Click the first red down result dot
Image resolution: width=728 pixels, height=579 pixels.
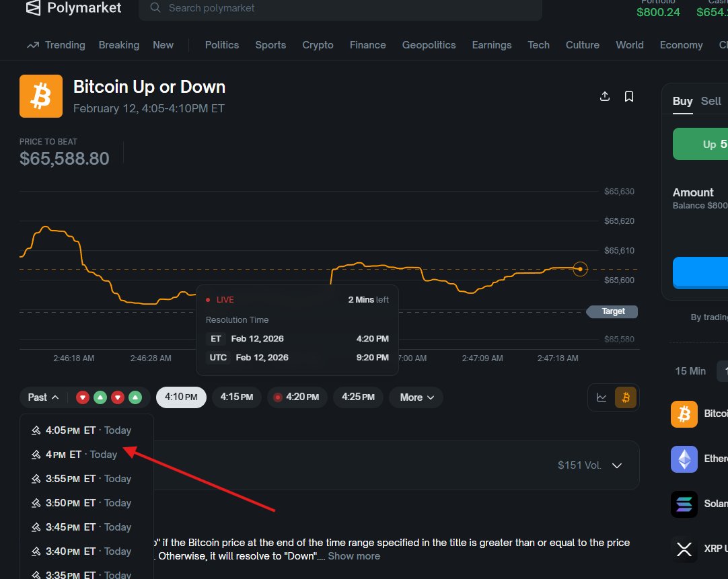[x=83, y=397]
